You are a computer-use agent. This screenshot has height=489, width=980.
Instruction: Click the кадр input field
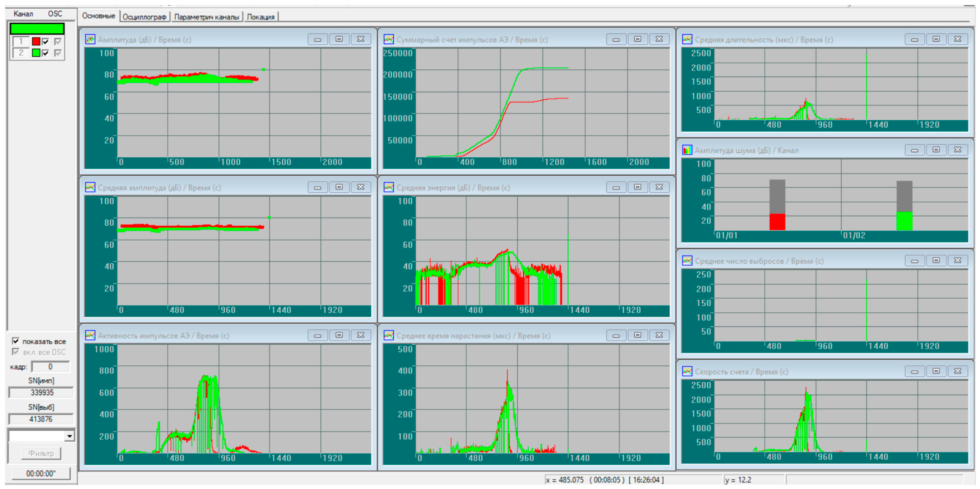pyautogui.click(x=50, y=367)
